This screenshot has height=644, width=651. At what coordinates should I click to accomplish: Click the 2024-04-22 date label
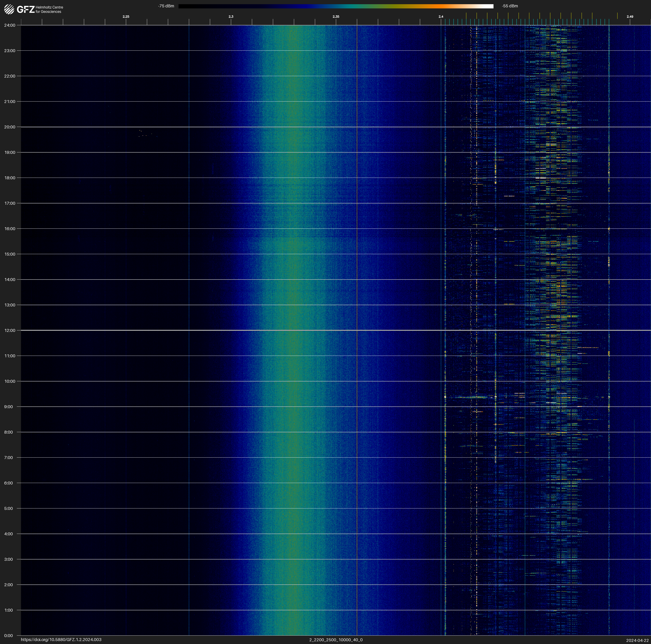pyautogui.click(x=637, y=640)
